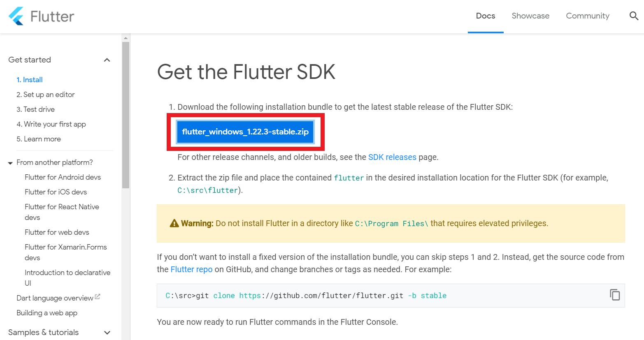Click the sidebar scrollbar thumb
The height and width of the screenshot is (340, 644).
(126, 115)
